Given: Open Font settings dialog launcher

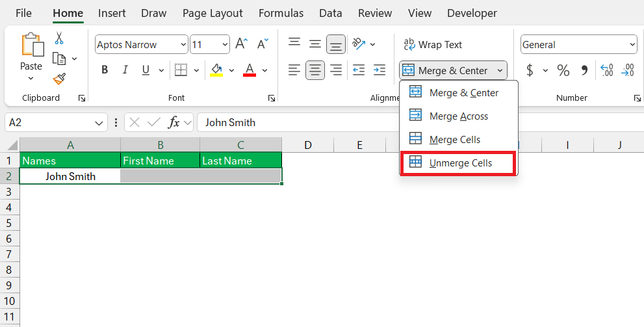Looking at the screenshot, I should point(272,98).
